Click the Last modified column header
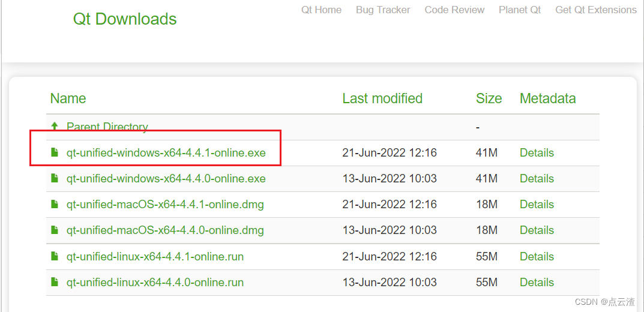Viewport: 644px width, 312px height. 382,98
